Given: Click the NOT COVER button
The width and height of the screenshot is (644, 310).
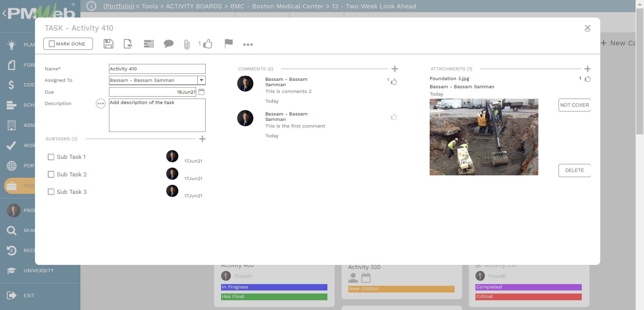Looking at the screenshot, I should [574, 105].
